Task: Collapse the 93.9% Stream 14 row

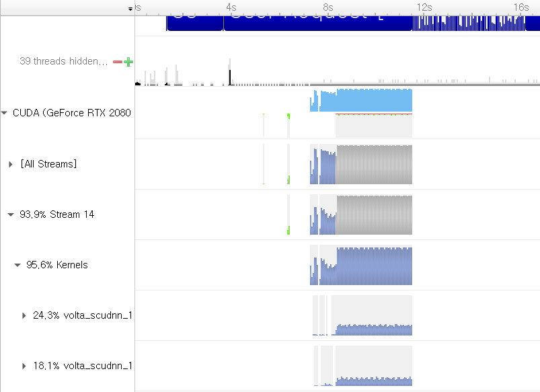Action: (10, 214)
